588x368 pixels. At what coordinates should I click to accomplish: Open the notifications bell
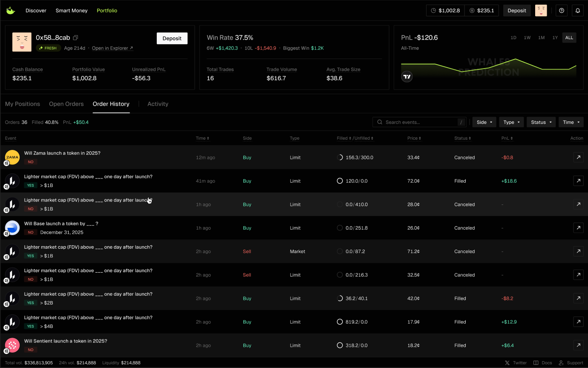tap(578, 11)
